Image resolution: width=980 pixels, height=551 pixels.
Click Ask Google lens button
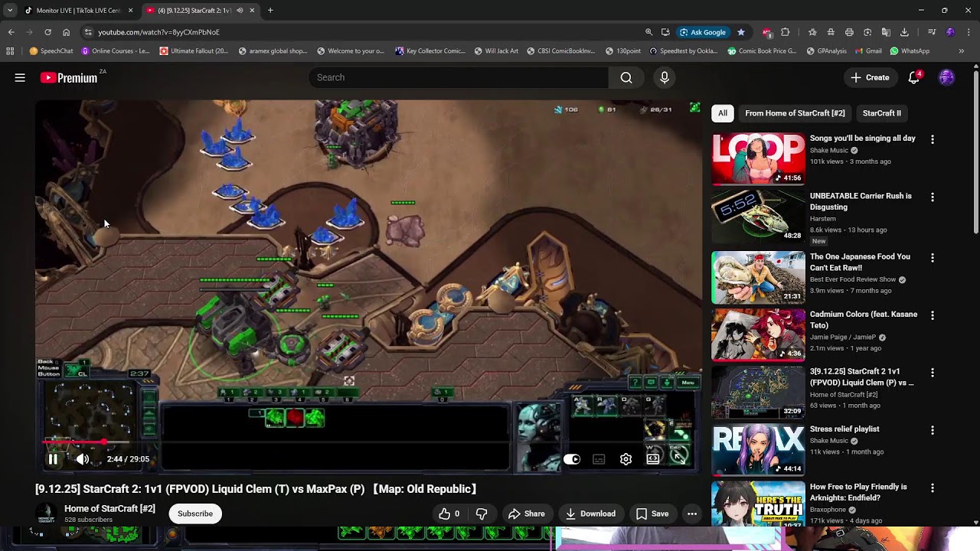click(x=703, y=32)
